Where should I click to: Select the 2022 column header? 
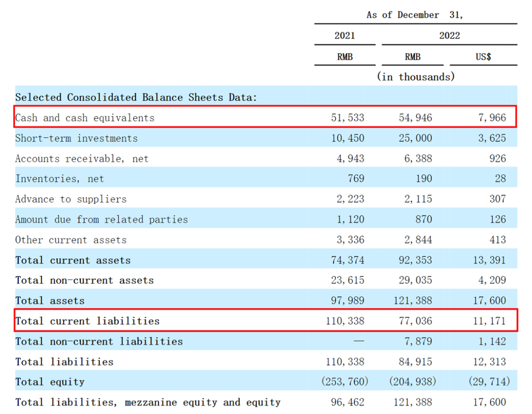449,35
